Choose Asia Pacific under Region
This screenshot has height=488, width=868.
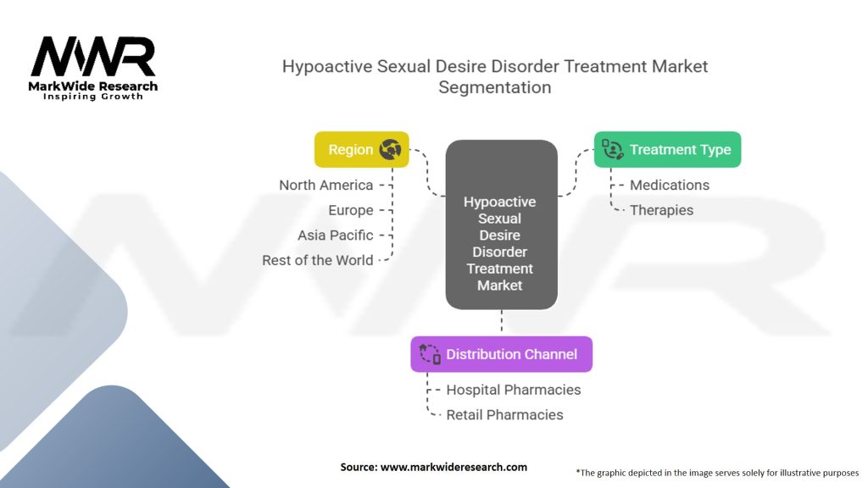(335, 235)
